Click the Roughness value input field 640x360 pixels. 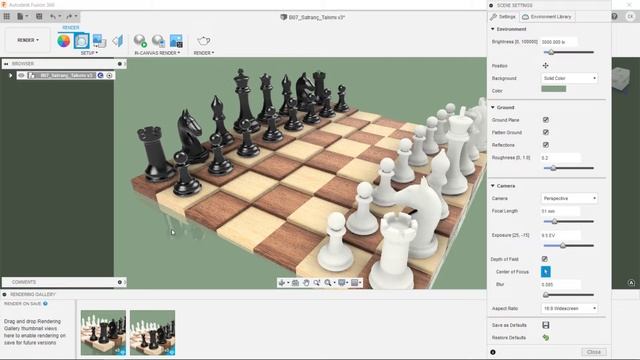click(561, 158)
